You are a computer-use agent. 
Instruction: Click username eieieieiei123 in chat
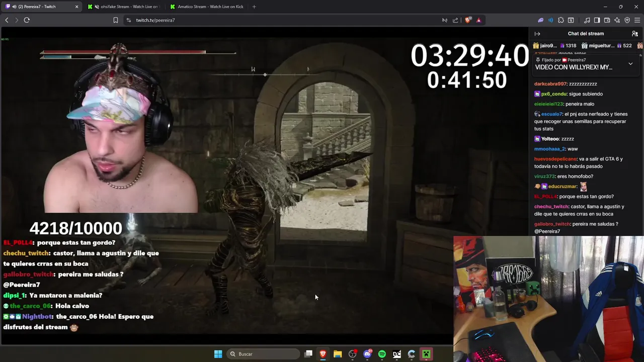point(549,104)
